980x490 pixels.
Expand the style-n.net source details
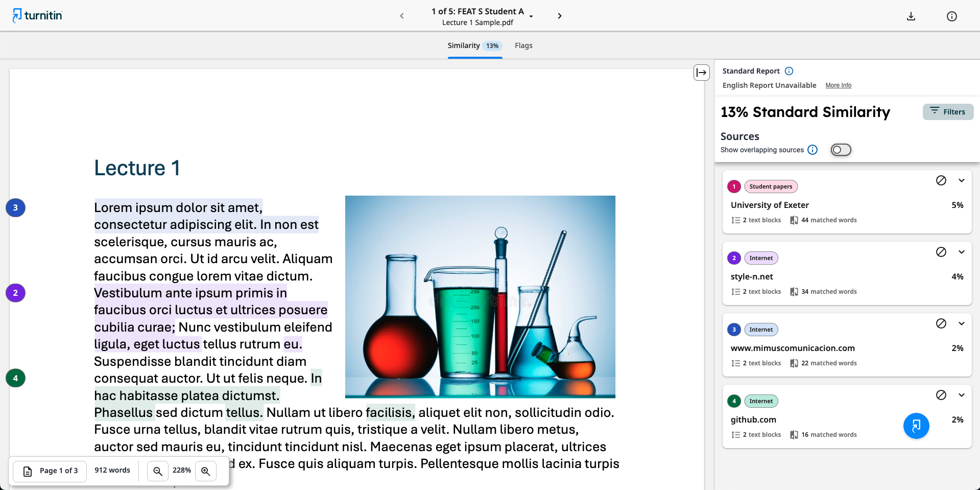[962, 252]
